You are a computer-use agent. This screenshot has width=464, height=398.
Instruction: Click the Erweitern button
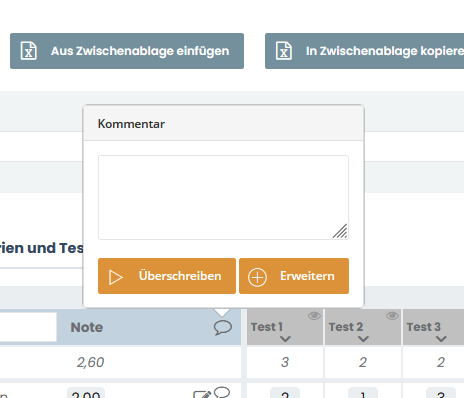pyautogui.click(x=294, y=276)
